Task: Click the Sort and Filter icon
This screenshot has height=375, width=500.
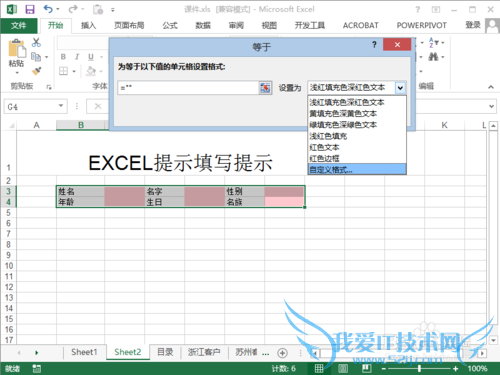Action: [434, 43]
